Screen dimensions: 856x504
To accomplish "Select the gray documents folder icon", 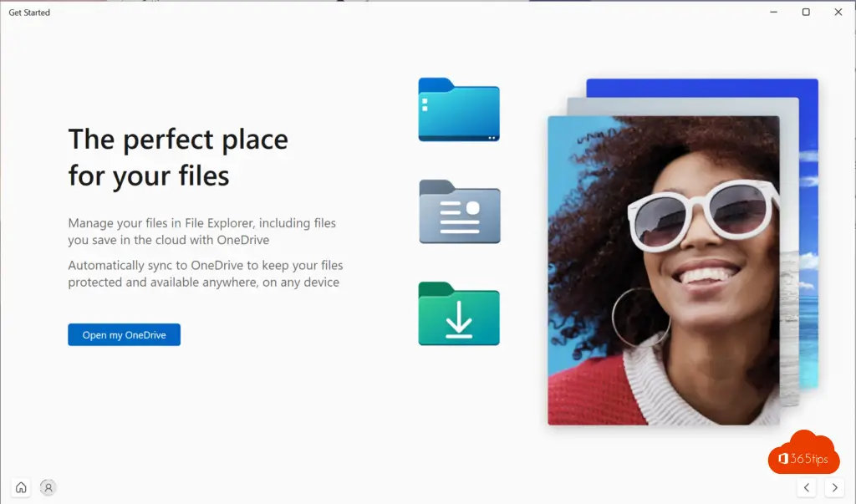I will tap(459, 212).
